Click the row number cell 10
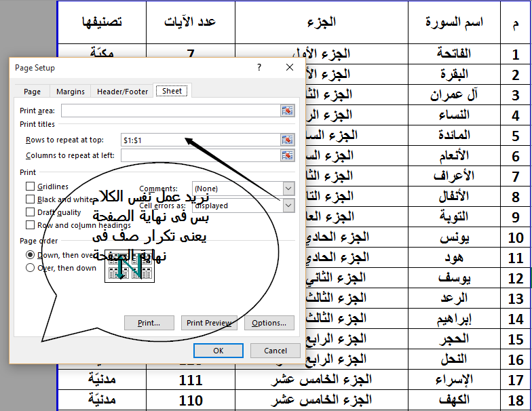 (x=516, y=237)
